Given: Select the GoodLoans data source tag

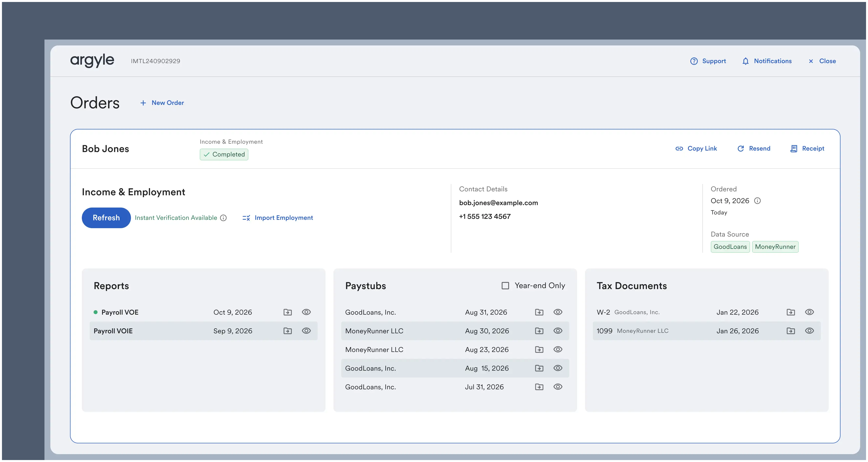Looking at the screenshot, I should [x=730, y=247].
